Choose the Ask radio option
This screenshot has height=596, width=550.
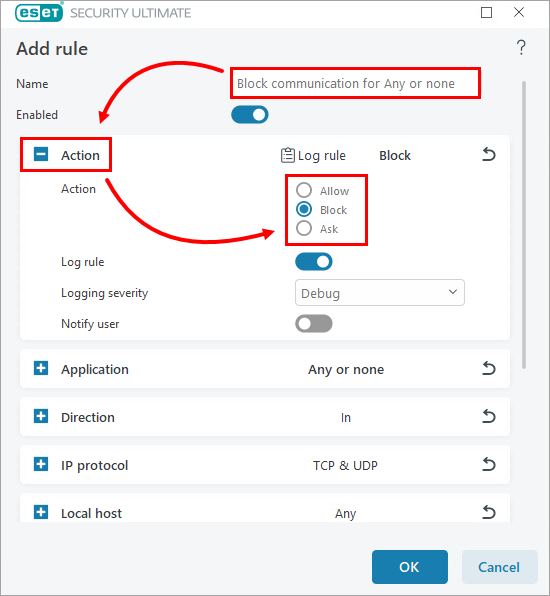click(304, 228)
